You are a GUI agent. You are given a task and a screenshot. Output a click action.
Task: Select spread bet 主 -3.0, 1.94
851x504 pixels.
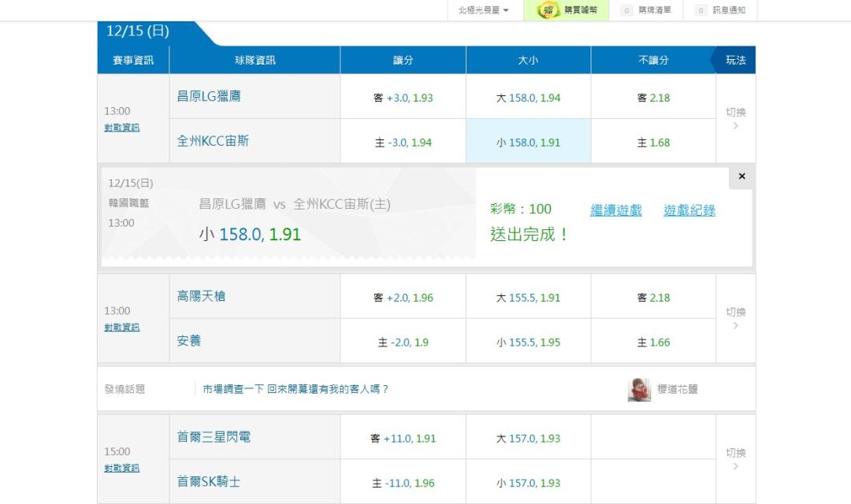pyautogui.click(x=403, y=142)
